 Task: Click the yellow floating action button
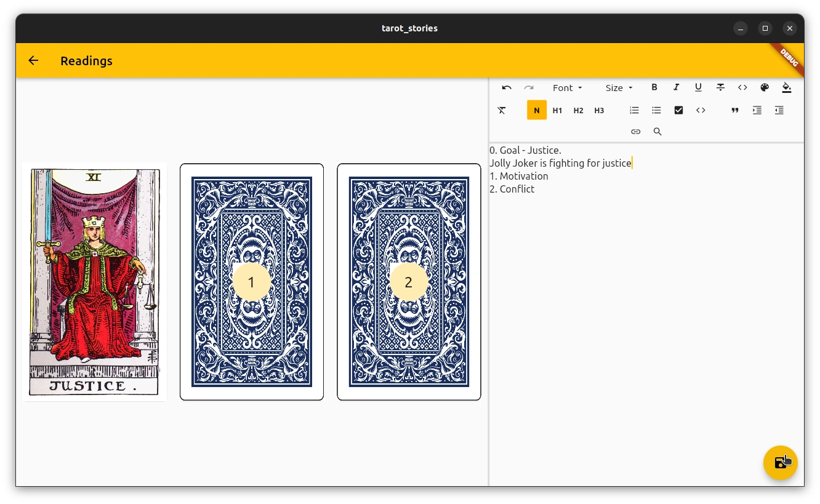click(780, 462)
